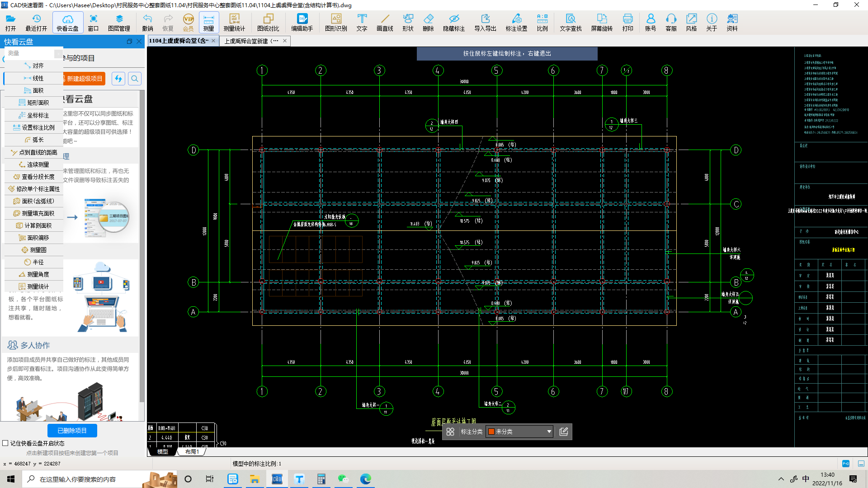This screenshot has width=868, height=488.
Task: Choose 测量填充面积 menu item
Action: coord(34,213)
